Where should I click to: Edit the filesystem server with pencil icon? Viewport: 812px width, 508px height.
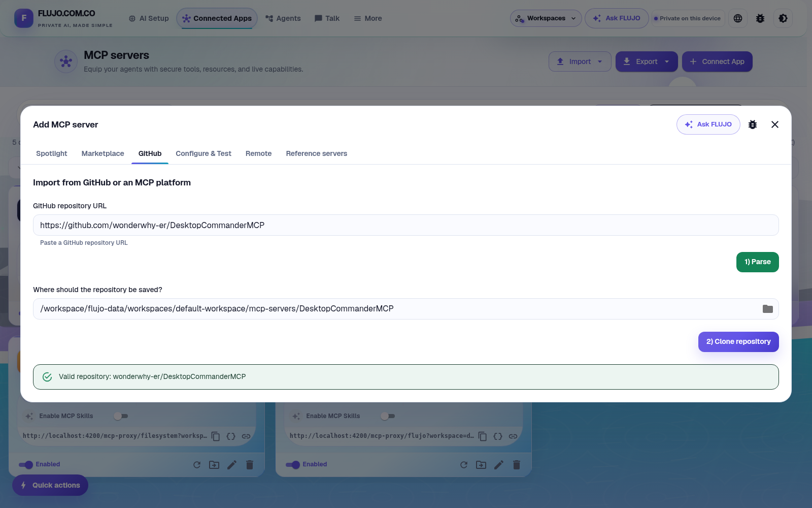pos(232,465)
